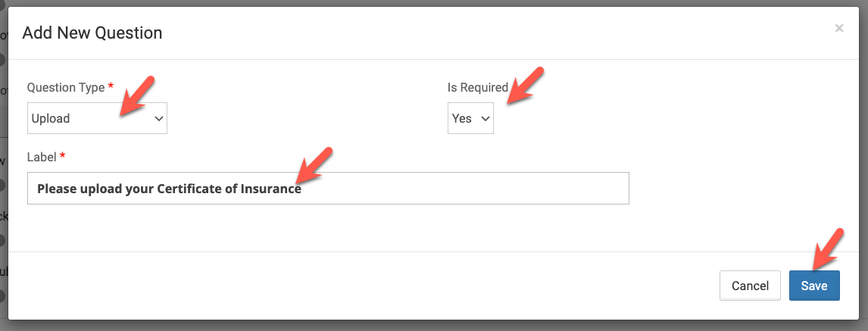The width and height of the screenshot is (868, 331).
Task: Click the red arrow pointing at Save button
Action: [826, 248]
